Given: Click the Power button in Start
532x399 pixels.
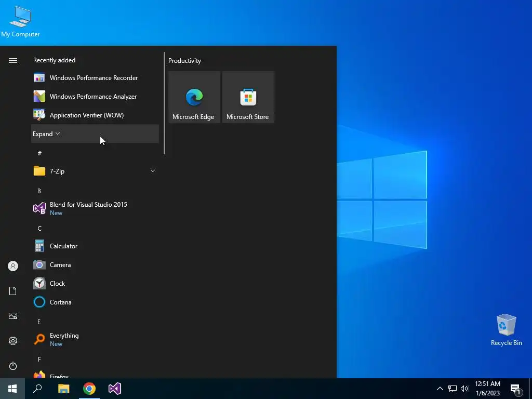Looking at the screenshot, I should coord(13,366).
